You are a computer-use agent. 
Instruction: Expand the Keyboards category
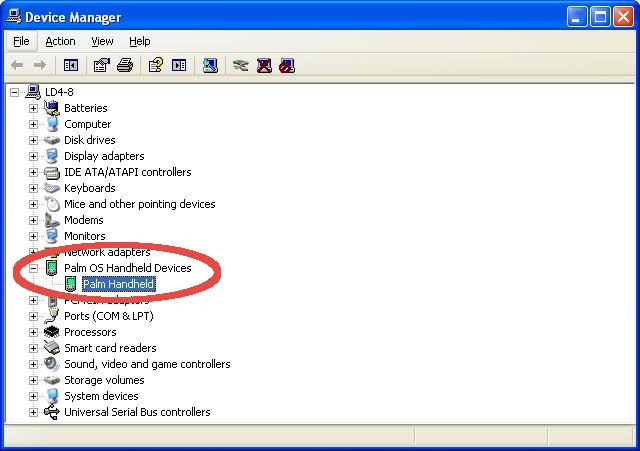point(33,188)
